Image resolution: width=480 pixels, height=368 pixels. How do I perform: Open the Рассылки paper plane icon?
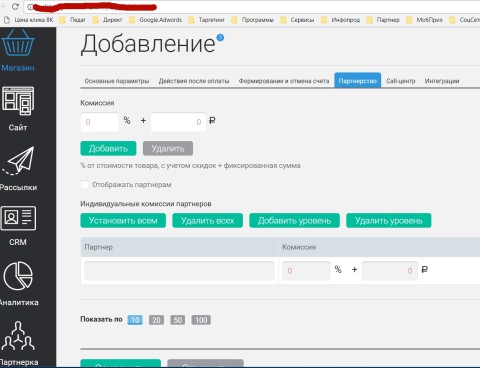(18, 161)
